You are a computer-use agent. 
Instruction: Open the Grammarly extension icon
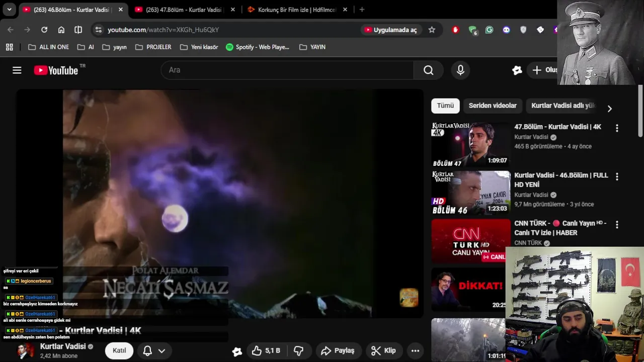coord(489,30)
